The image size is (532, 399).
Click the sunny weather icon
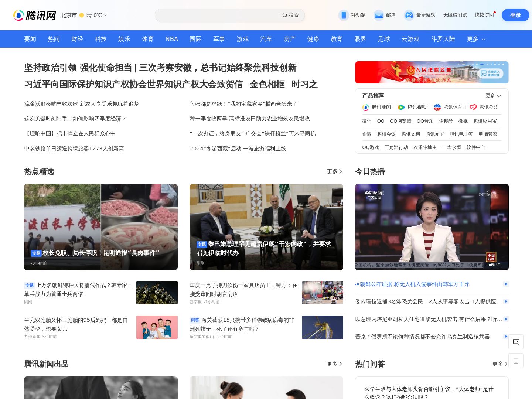pyautogui.click(x=82, y=15)
